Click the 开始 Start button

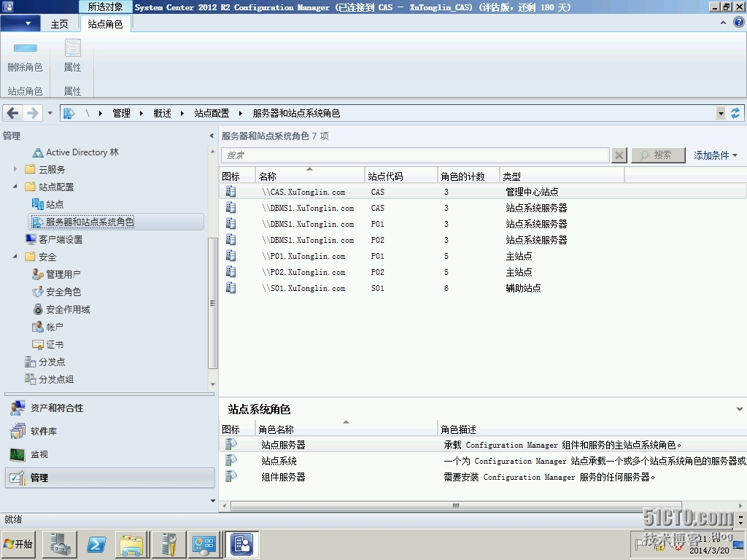(20, 544)
